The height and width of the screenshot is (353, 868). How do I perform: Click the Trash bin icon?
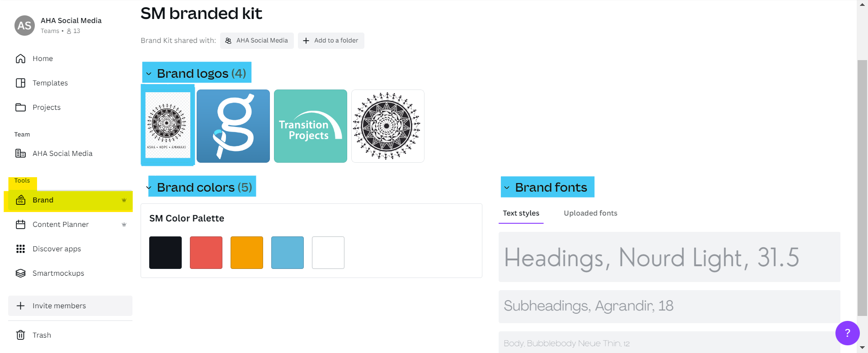click(20, 335)
